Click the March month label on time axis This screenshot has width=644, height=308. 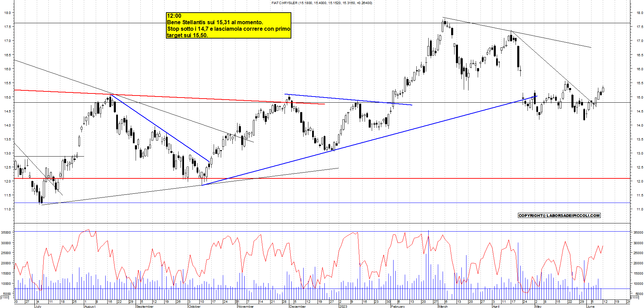point(443,306)
